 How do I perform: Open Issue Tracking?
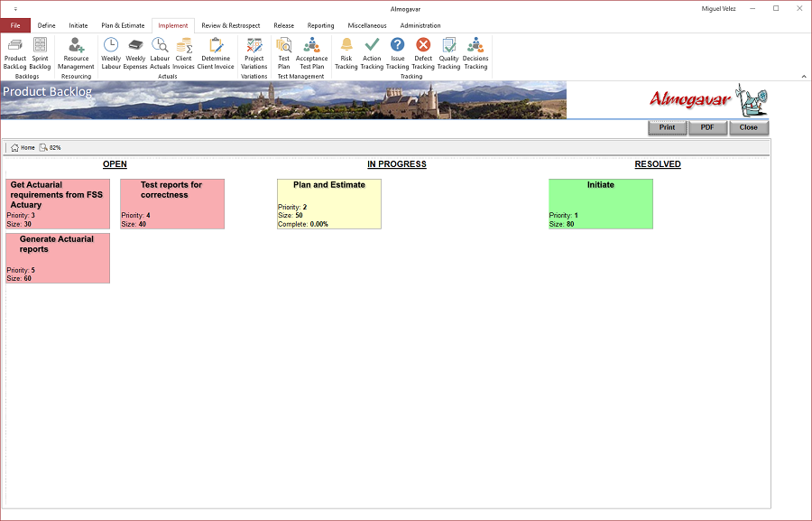(x=397, y=53)
